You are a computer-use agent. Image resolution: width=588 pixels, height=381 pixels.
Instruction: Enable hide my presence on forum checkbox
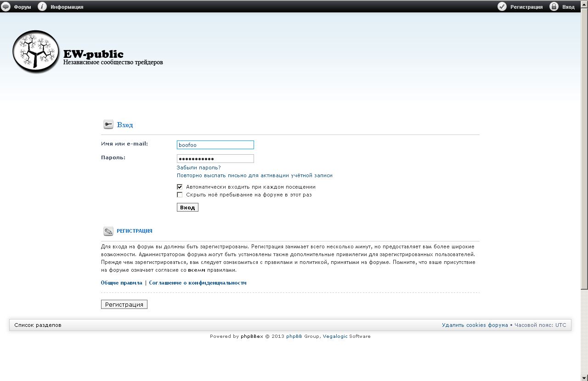(x=180, y=195)
